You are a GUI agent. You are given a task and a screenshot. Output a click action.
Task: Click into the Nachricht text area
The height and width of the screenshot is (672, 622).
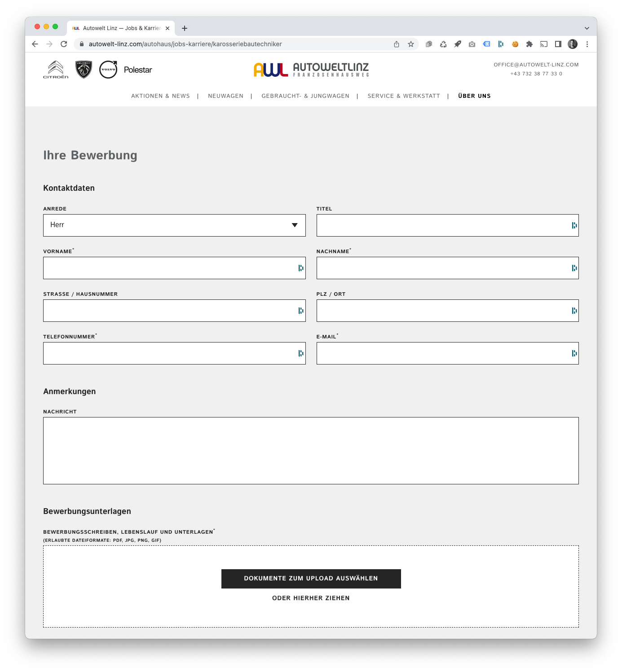pos(311,451)
